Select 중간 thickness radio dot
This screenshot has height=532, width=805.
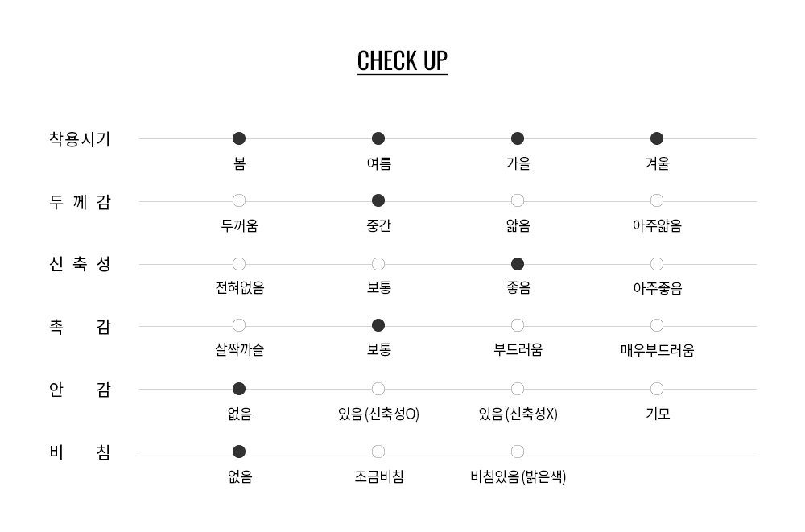click(x=378, y=200)
